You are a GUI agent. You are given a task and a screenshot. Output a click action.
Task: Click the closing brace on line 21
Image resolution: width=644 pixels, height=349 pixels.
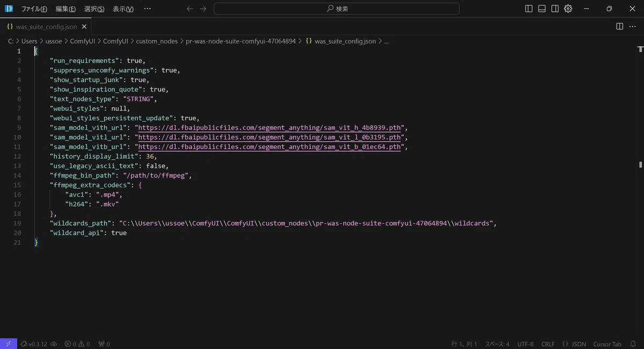[x=36, y=242]
